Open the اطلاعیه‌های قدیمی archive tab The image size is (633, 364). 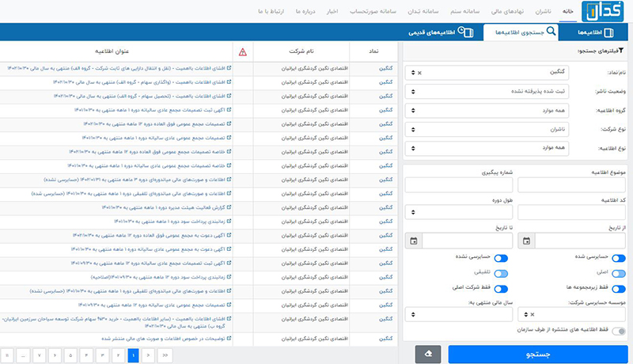(442, 32)
